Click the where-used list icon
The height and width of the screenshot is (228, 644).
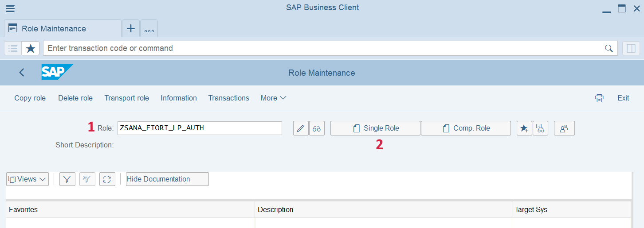point(540,128)
